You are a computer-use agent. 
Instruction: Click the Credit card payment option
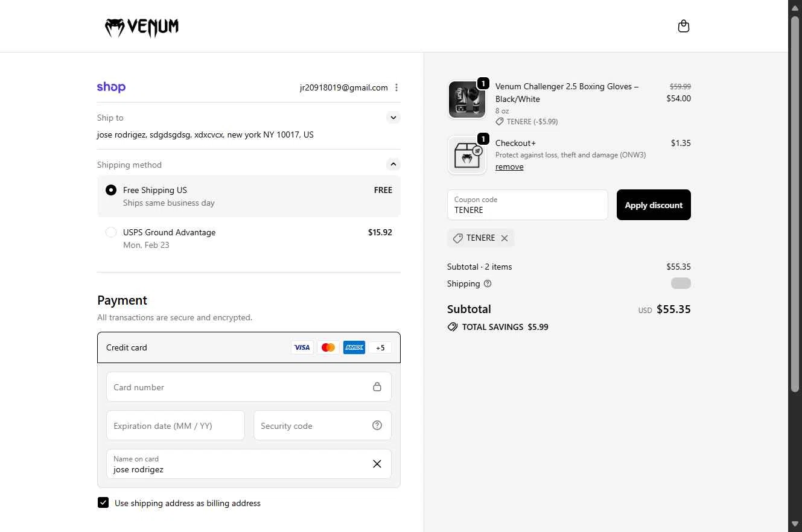[x=249, y=347]
